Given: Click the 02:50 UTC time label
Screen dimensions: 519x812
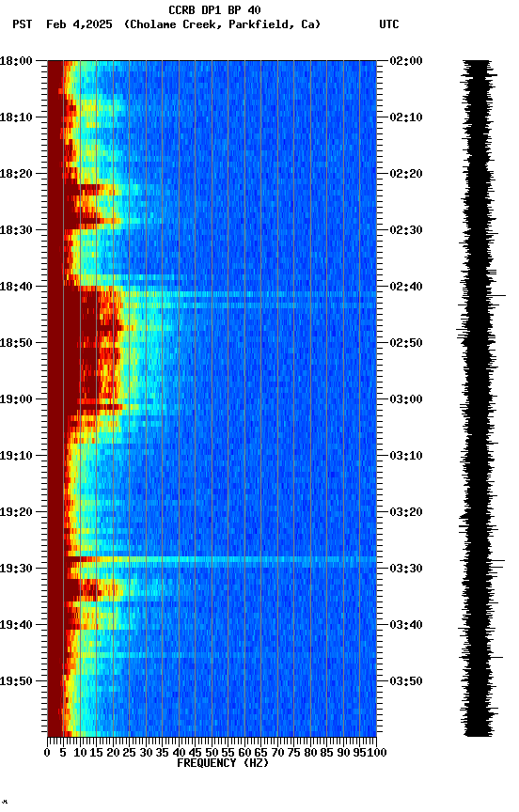Looking at the screenshot, I should (x=406, y=343).
